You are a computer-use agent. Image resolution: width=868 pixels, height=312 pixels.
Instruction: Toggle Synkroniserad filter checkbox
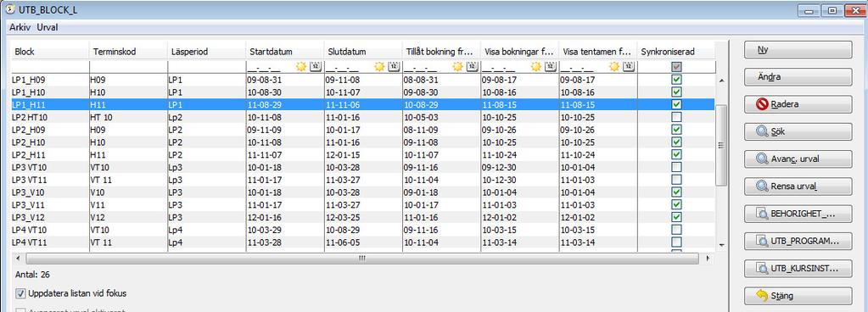tap(676, 67)
